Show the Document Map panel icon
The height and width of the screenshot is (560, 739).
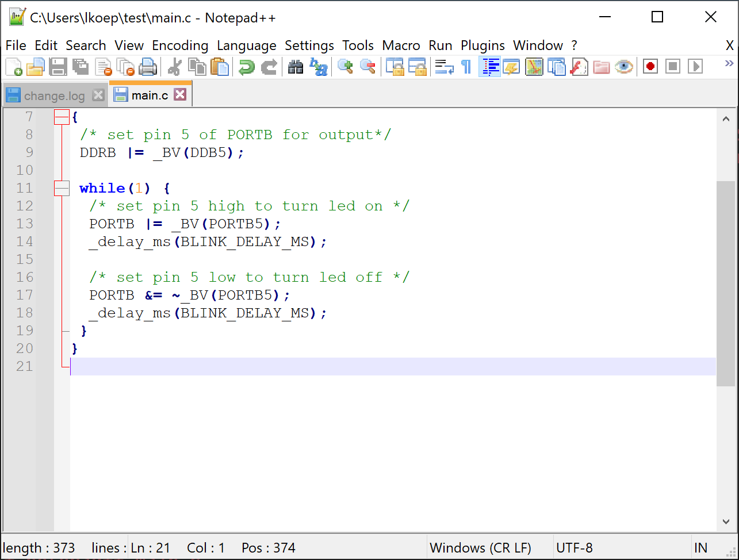click(x=534, y=67)
